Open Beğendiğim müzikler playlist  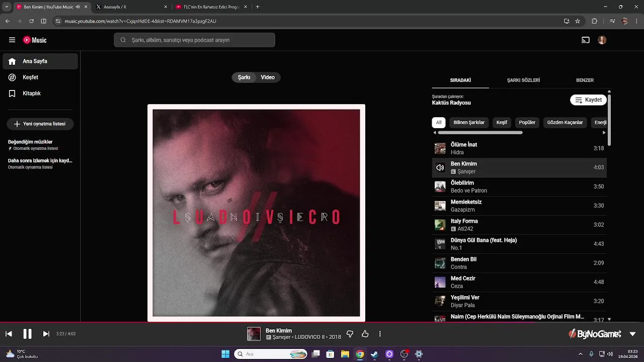40,145
